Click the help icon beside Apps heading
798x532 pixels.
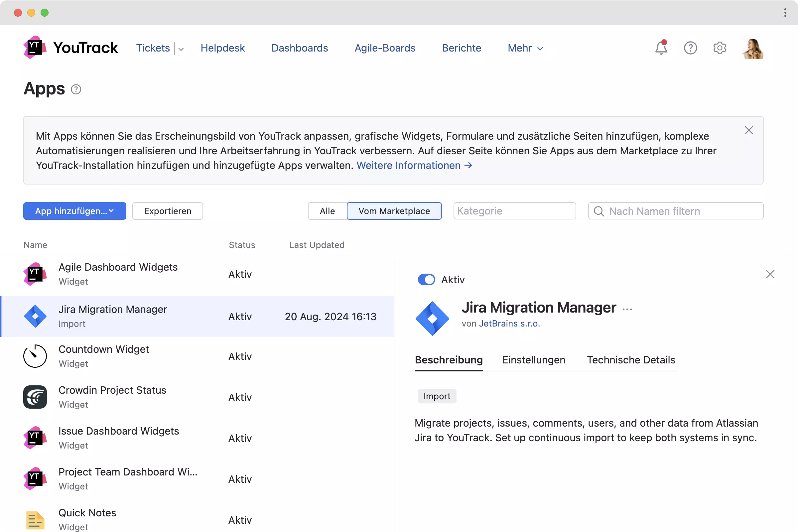point(76,89)
